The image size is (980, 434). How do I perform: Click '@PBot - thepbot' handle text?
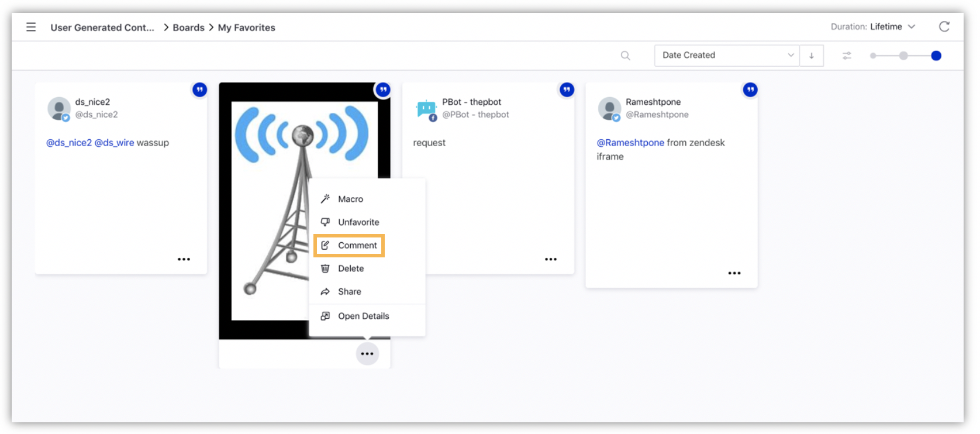tap(475, 115)
